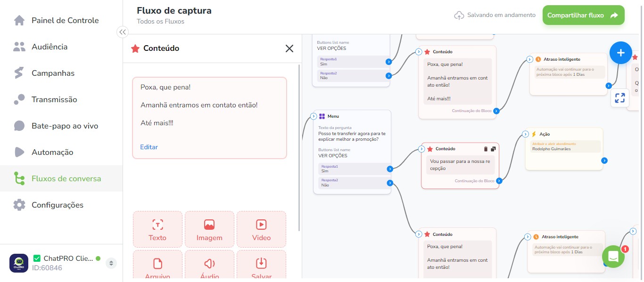Image resolution: width=644 pixels, height=282 pixels.
Task: Close the Conteúdo side panel
Action: click(289, 48)
